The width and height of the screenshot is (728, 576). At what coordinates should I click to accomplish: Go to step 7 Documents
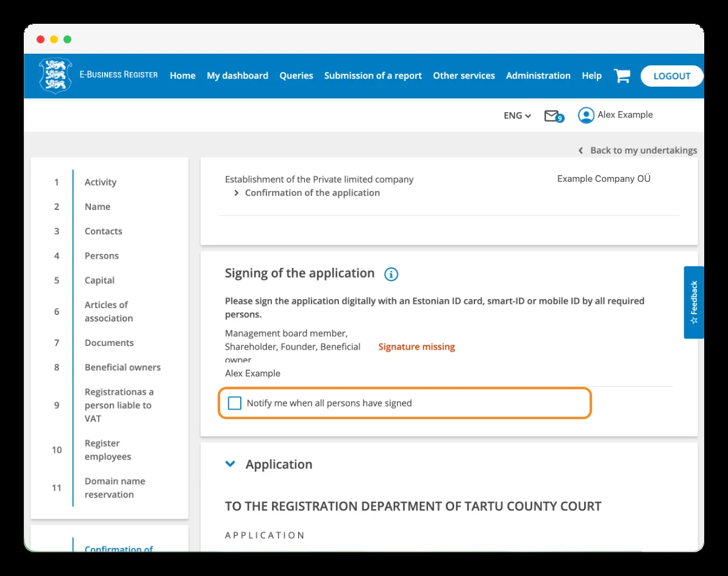click(x=109, y=343)
